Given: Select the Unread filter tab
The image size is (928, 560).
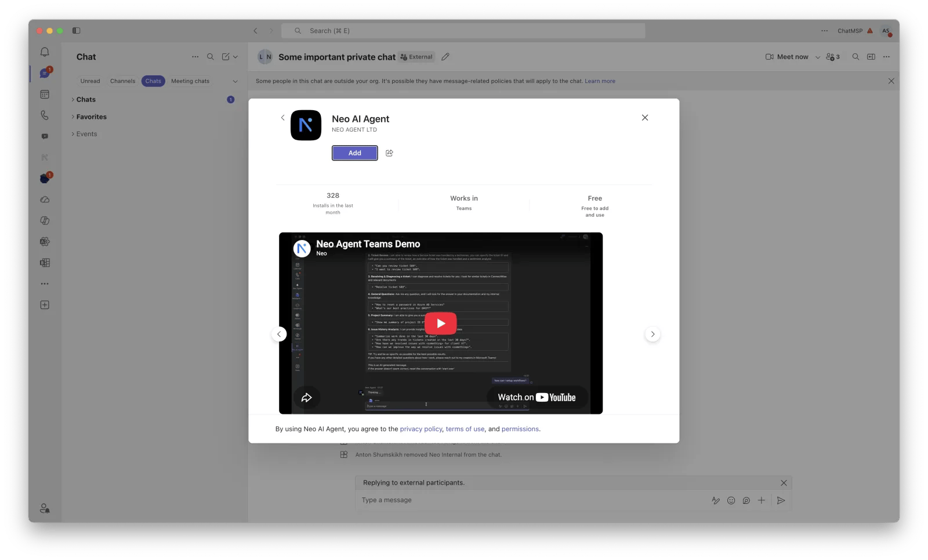Looking at the screenshot, I should 90,81.
